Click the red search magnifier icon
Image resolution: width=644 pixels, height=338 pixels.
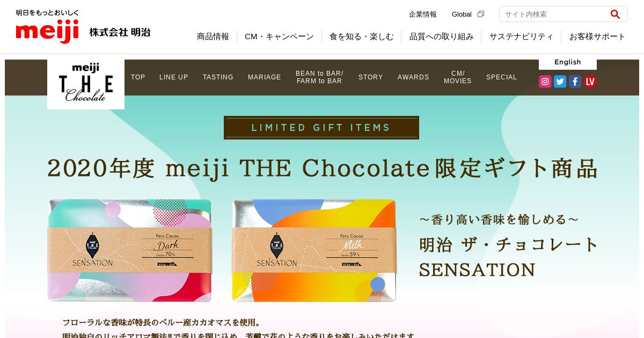point(615,14)
